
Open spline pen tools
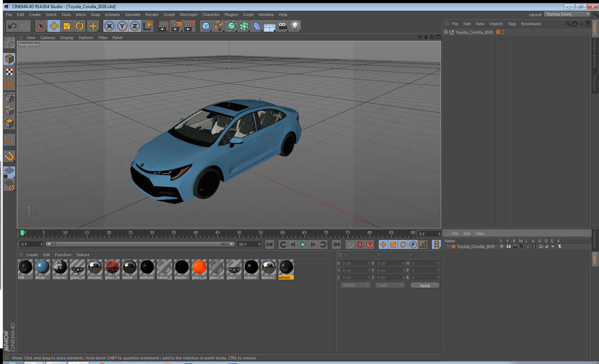coord(219,26)
